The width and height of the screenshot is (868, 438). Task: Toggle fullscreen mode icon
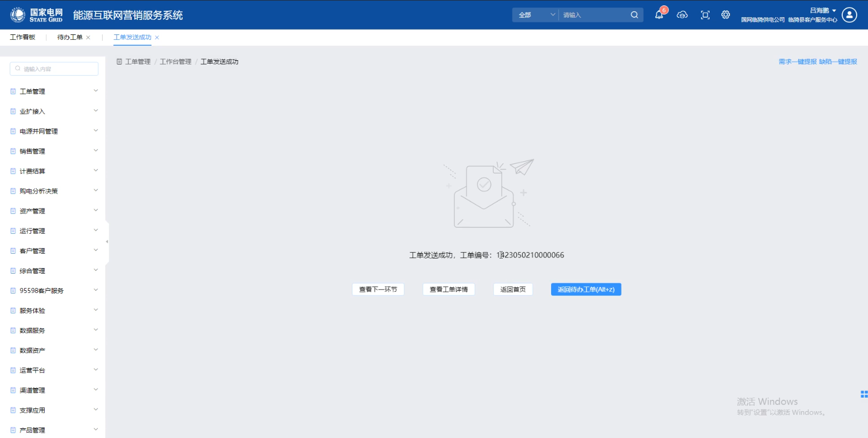[x=705, y=15]
